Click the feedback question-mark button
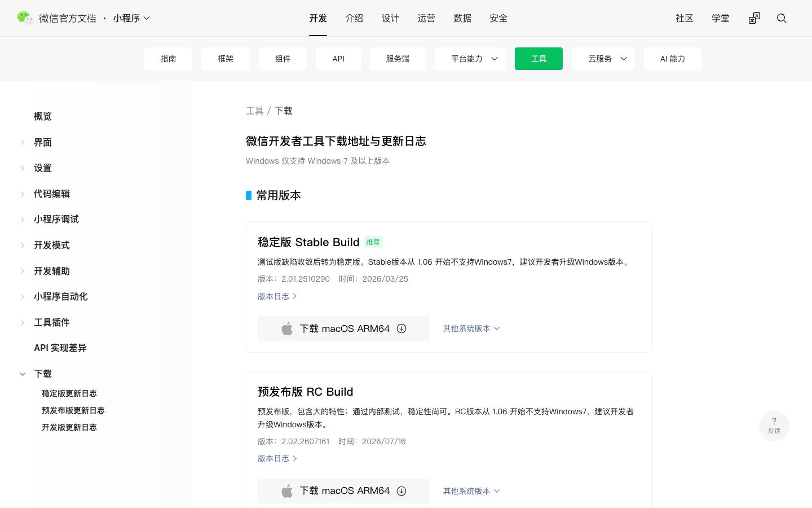The height and width of the screenshot is (508, 812). 774,426
